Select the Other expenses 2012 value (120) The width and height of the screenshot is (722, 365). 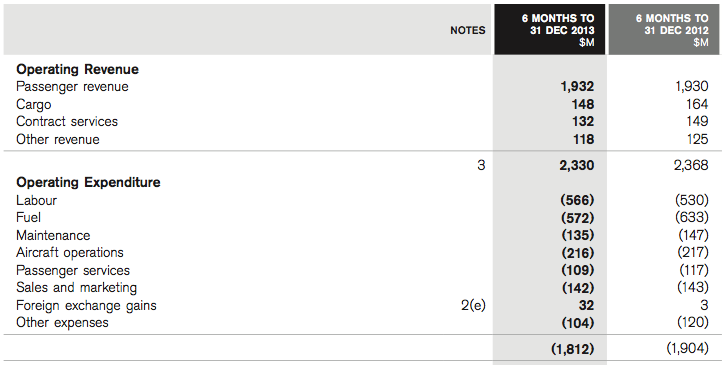693,323
